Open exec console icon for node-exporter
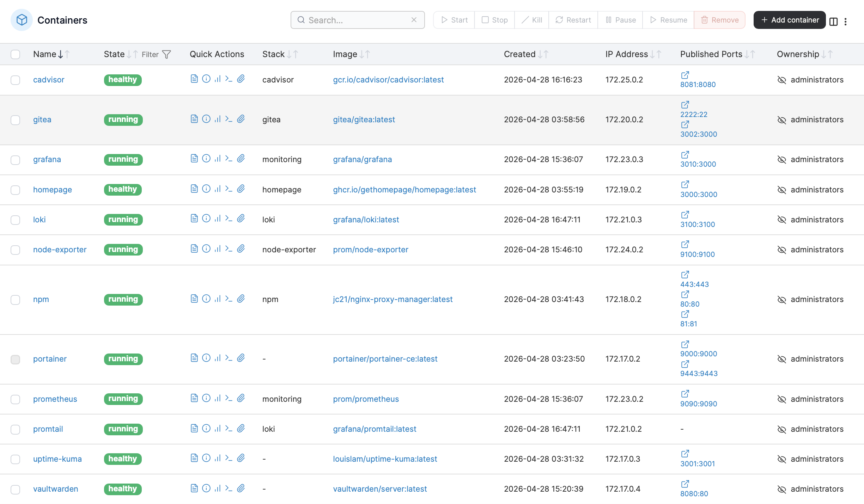This screenshot has height=504, width=864. click(229, 248)
